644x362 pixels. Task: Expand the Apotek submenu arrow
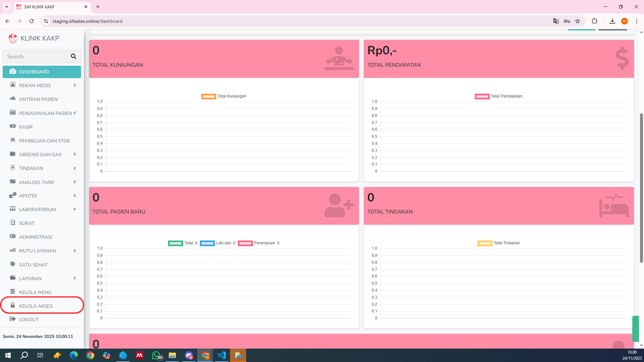[x=75, y=196]
